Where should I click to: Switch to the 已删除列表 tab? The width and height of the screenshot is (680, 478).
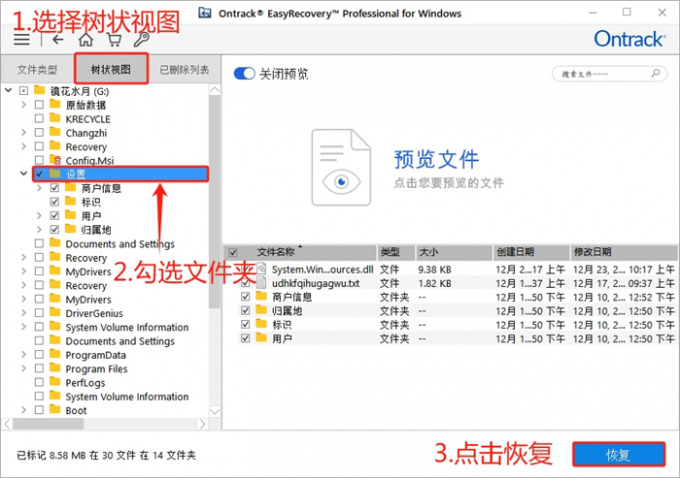[185, 70]
